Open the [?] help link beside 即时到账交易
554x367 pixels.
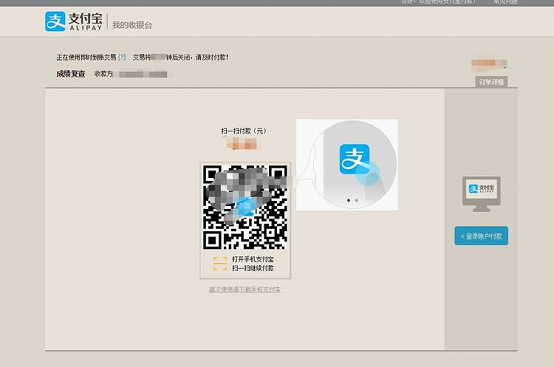coord(122,57)
